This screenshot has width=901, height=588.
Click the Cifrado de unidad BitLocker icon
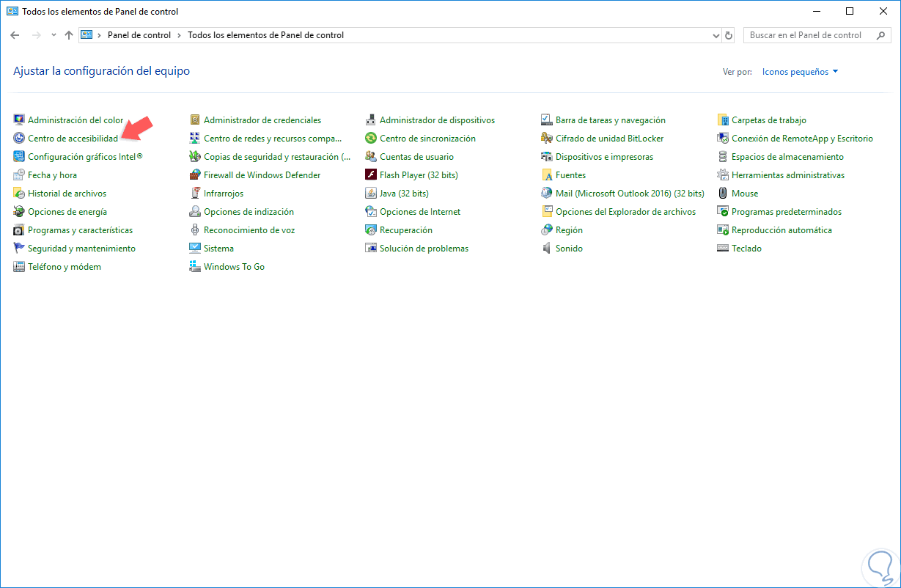(547, 139)
